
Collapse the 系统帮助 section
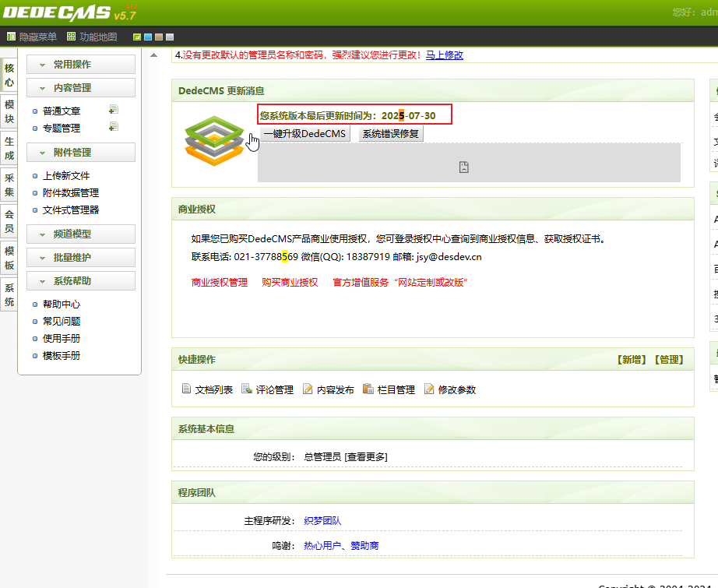[x=80, y=280]
